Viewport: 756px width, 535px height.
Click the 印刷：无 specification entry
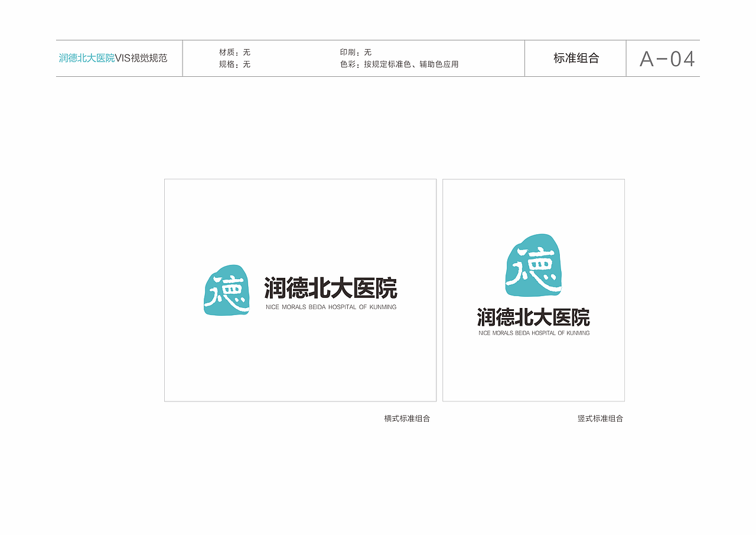[357, 52]
